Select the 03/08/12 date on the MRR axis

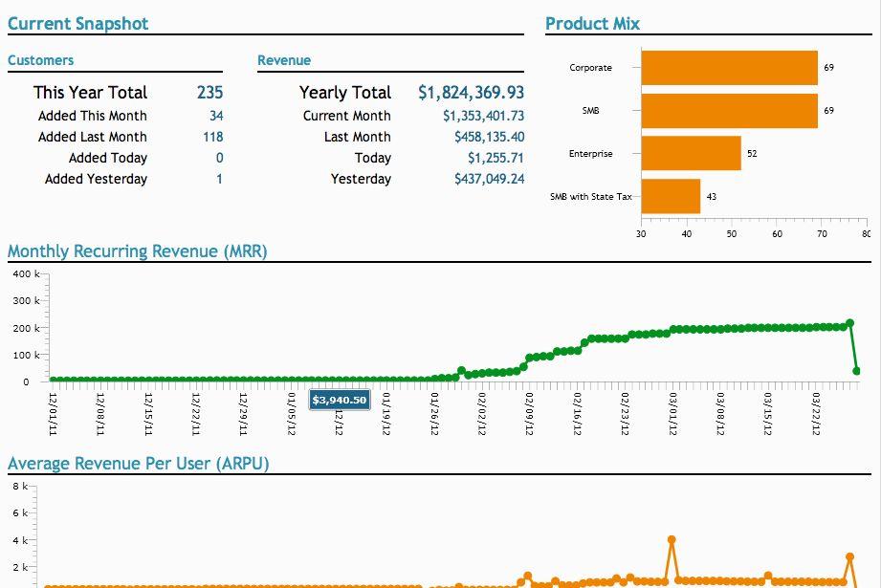[x=720, y=414]
